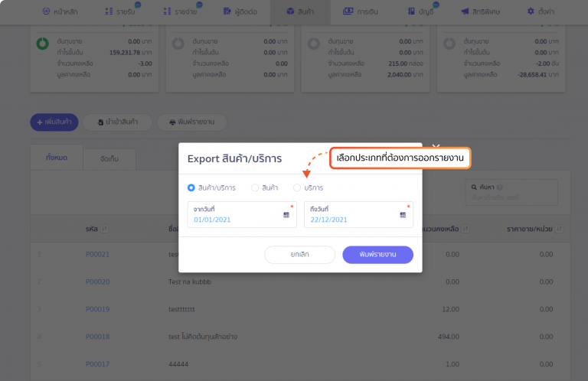Click the sort icon beside รหัส column
588x381 pixels.
[x=104, y=228]
